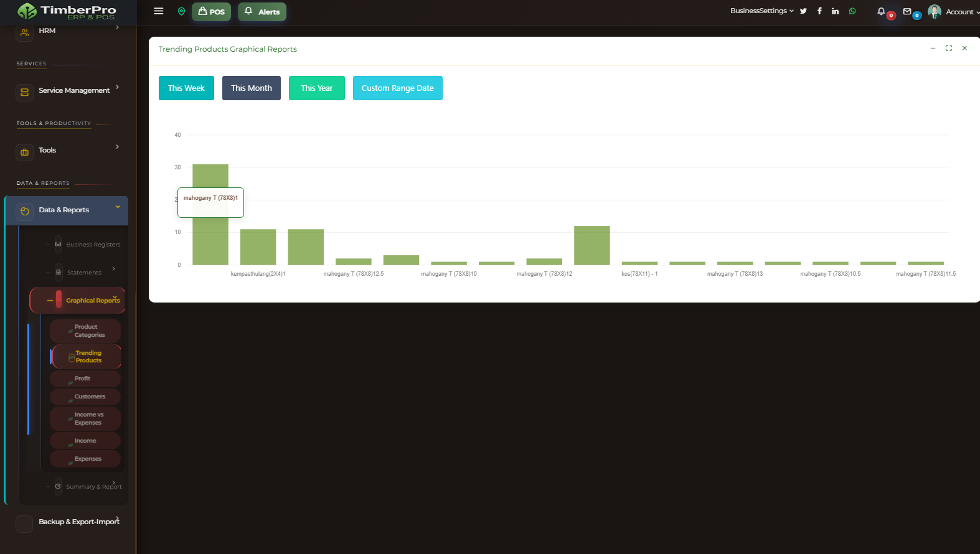This screenshot has width=980, height=554.
Task: Collapse the Graphical Reports group
Action: pyautogui.click(x=77, y=301)
